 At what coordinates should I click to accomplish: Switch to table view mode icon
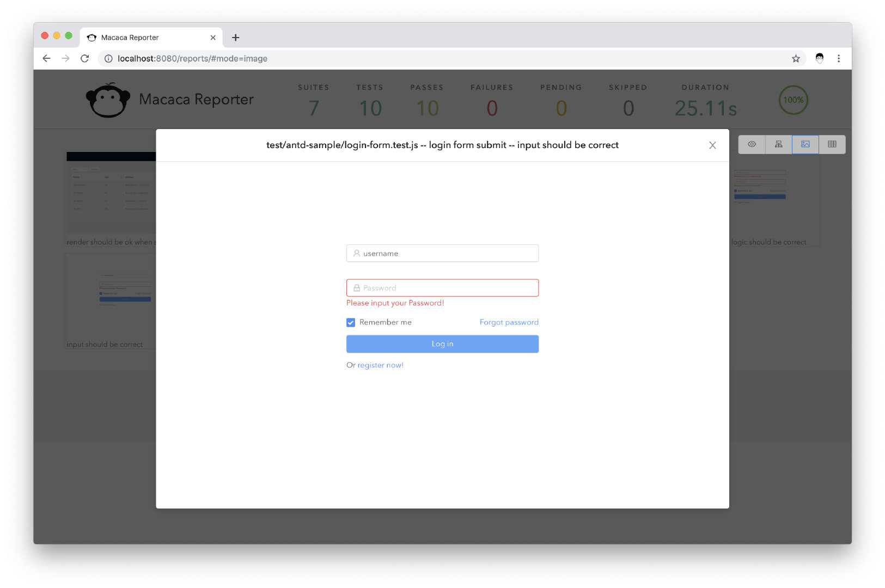click(x=832, y=144)
